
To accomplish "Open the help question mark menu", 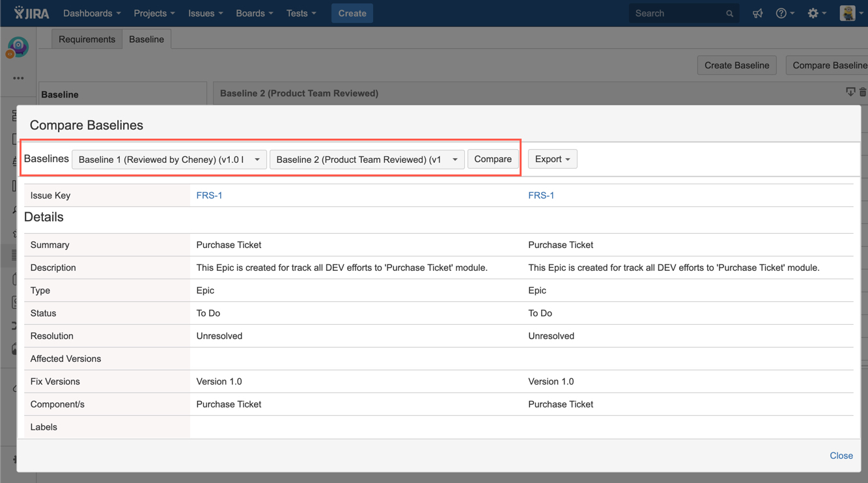I will [x=784, y=14].
